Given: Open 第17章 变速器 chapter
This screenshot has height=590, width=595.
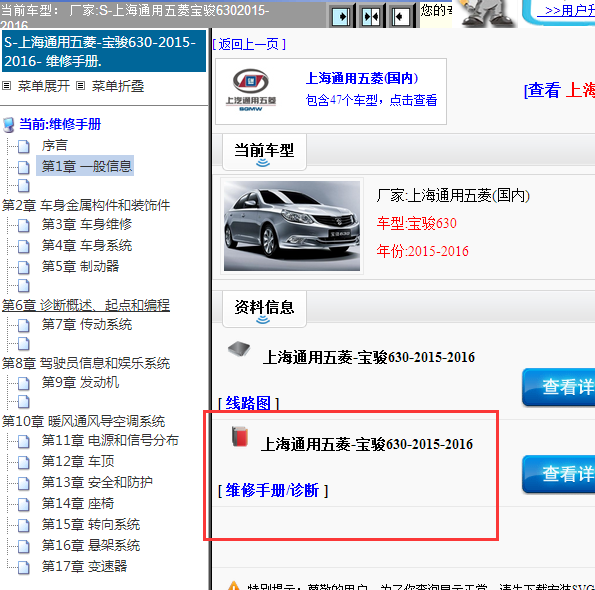Looking at the screenshot, I should [84, 566].
